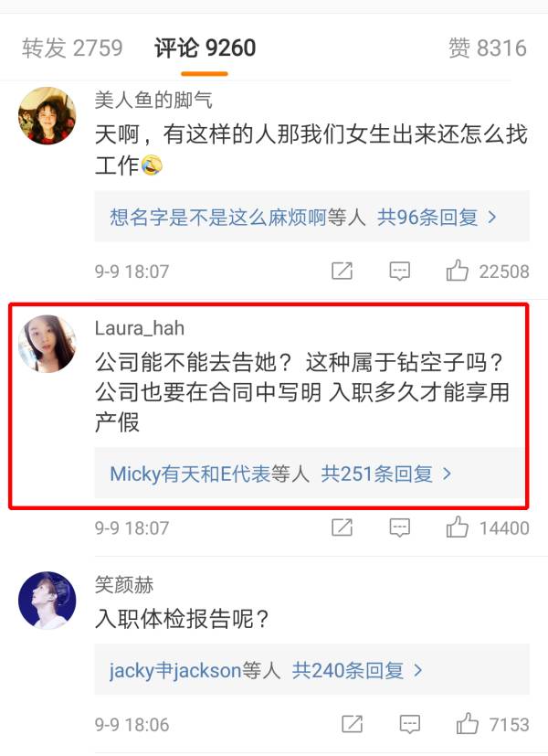View 笑颜赫's profile avatar

click(x=47, y=601)
